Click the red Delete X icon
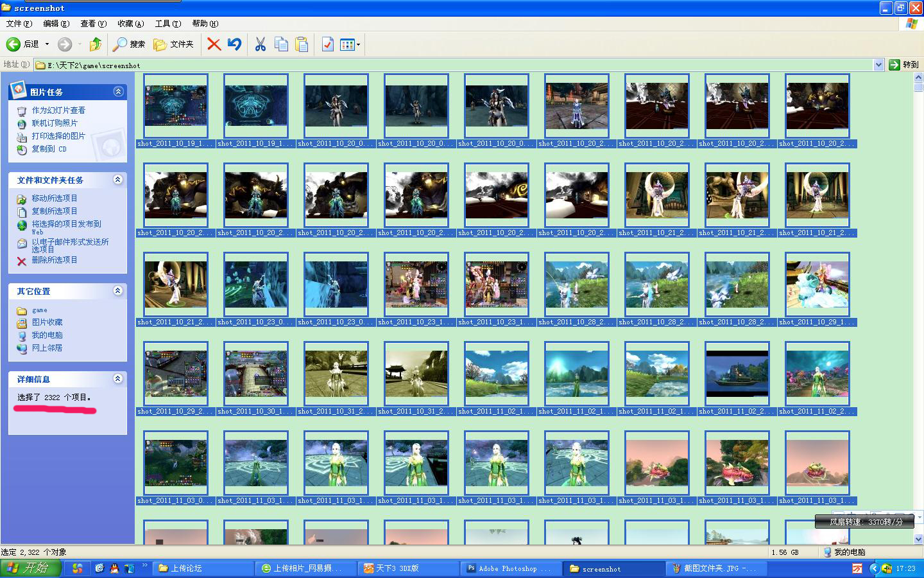Image resolution: width=924 pixels, height=578 pixels. coord(214,44)
